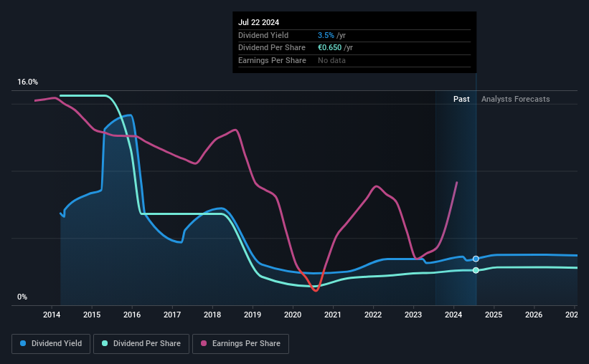
Task: Click the 2021 x-axis label
Action: click(x=333, y=315)
